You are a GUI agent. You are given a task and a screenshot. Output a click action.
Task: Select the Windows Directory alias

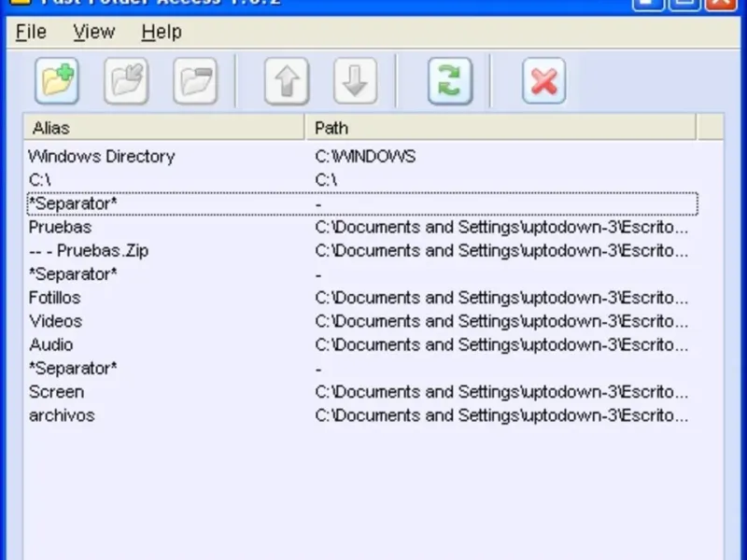102,156
